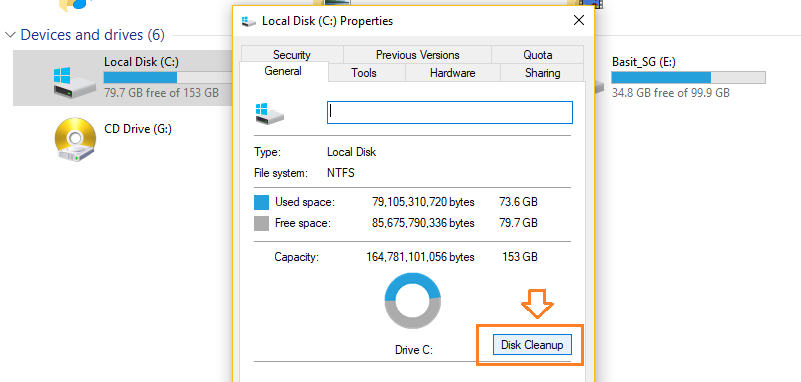The image size is (801, 382).
Task: Click the Drive C usage donut chart
Action: pos(412,300)
